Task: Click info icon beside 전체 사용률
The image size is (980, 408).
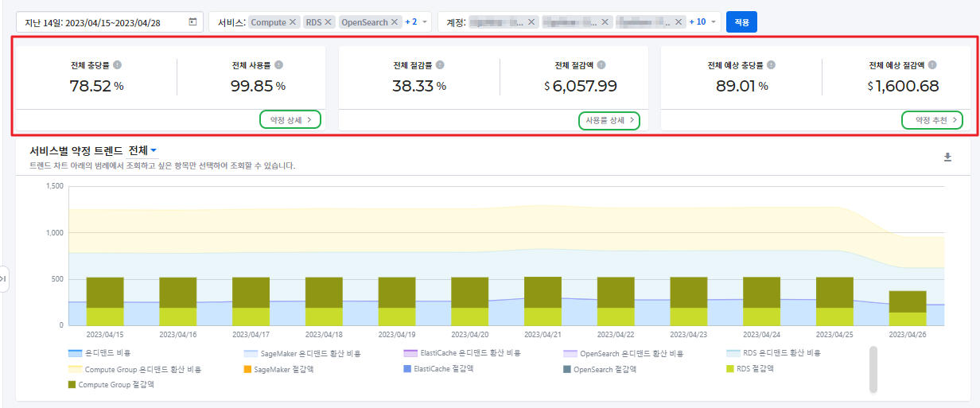Action: [278, 65]
